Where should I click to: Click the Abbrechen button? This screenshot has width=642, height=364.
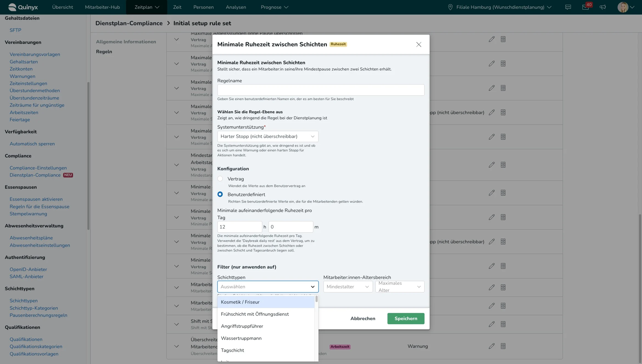[363, 318]
